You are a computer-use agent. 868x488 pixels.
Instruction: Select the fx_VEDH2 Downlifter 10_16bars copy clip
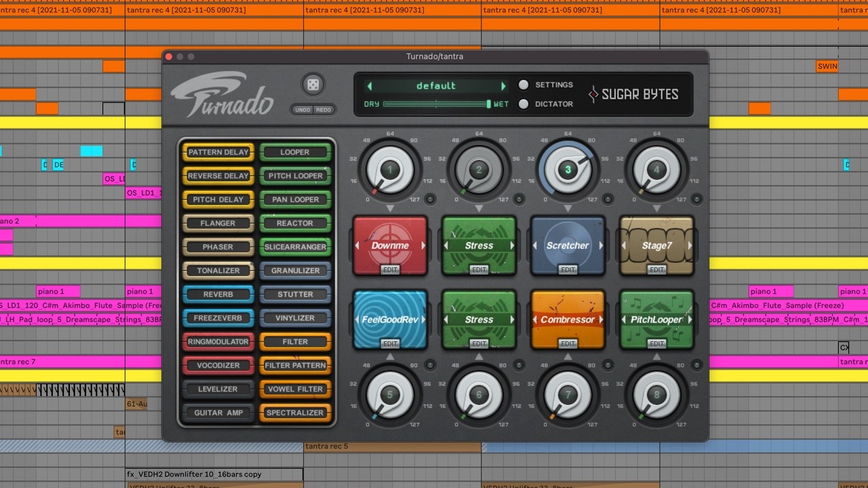(214, 474)
